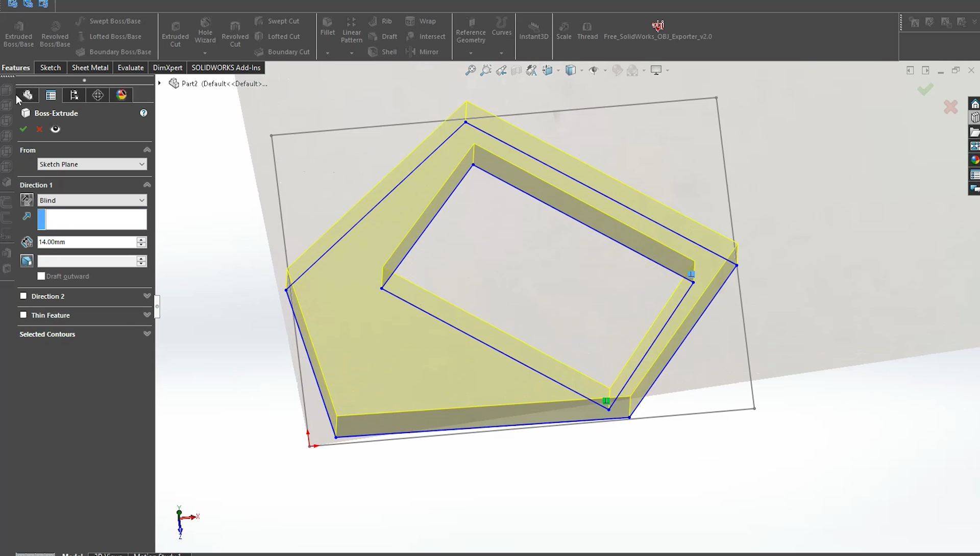Select the Revolved Boss/Base tool

tap(55, 34)
